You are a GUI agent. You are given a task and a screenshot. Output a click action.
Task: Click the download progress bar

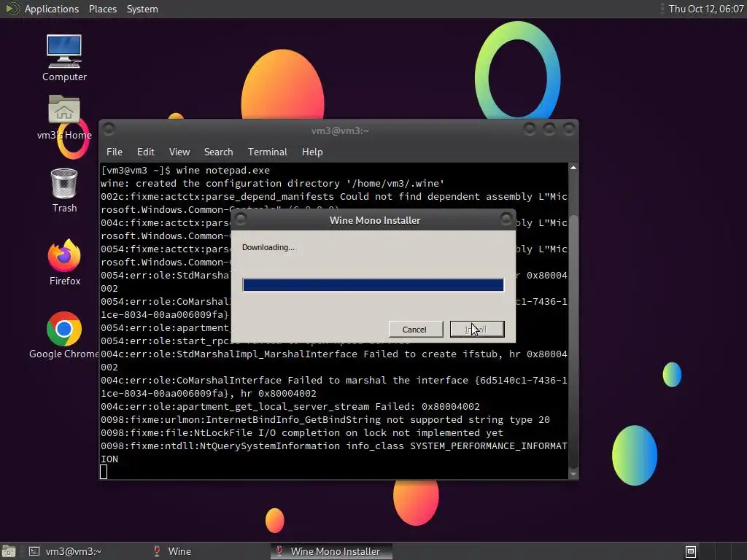(373, 285)
